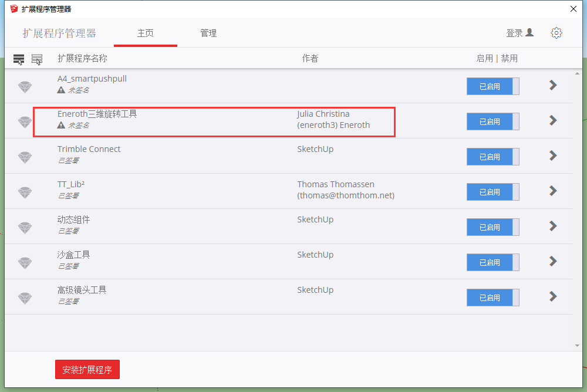This screenshot has height=392, width=587.
Task: Click author Julia Christina text
Action: (x=323, y=114)
